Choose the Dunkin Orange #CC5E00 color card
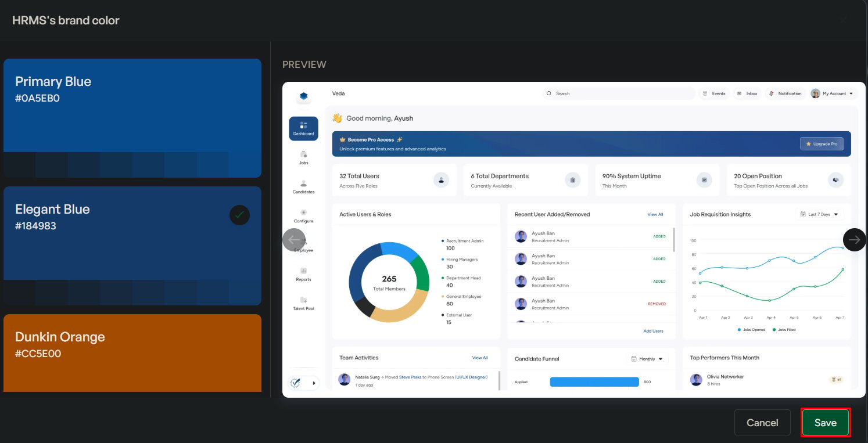 (132, 353)
